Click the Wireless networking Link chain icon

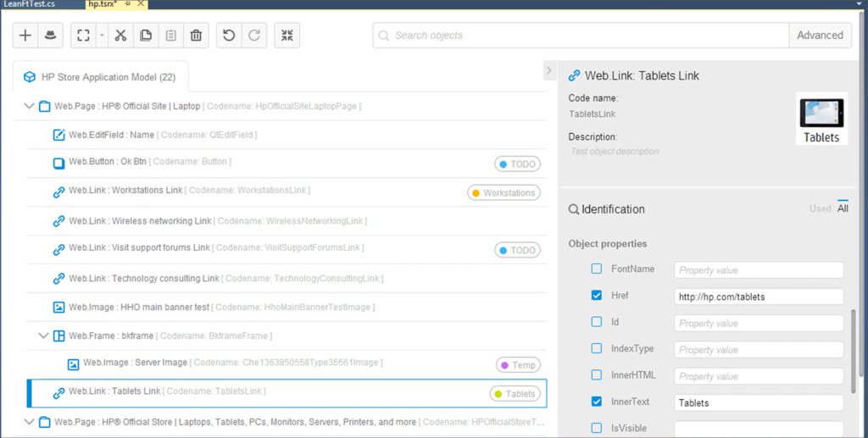[x=58, y=221]
